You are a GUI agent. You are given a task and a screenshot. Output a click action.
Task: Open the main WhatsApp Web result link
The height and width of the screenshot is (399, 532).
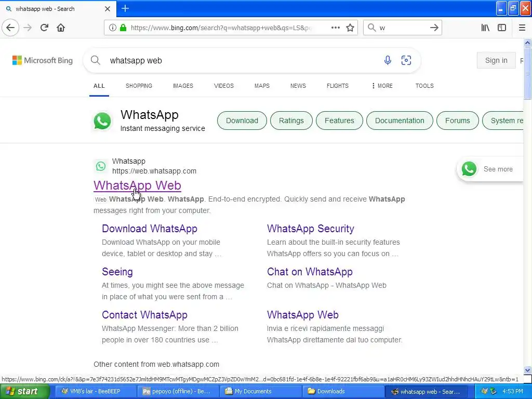click(137, 185)
